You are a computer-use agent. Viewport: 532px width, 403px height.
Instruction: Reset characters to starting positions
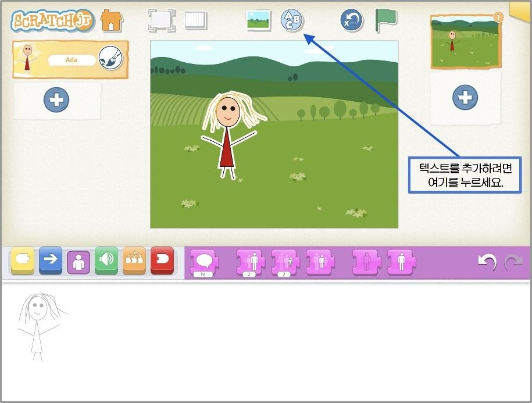pyautogui.click(x=351, y=20)
